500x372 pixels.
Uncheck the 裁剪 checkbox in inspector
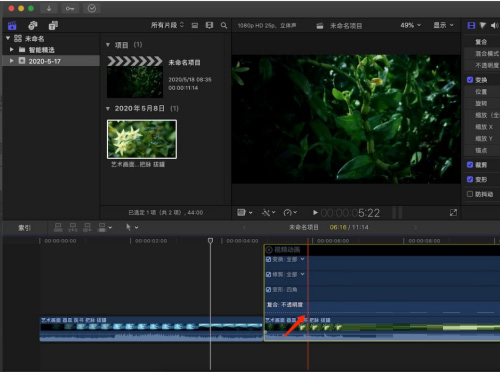pyautogui.click(x=470, y=165)
